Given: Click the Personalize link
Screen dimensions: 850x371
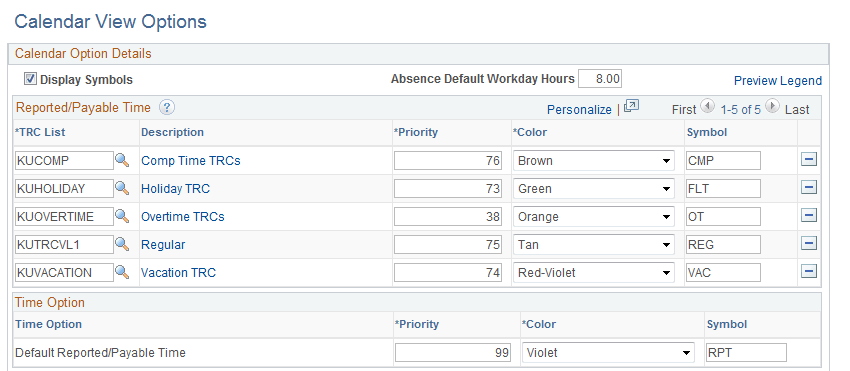Looking at the screenshot, I should [x=579, y=110].
